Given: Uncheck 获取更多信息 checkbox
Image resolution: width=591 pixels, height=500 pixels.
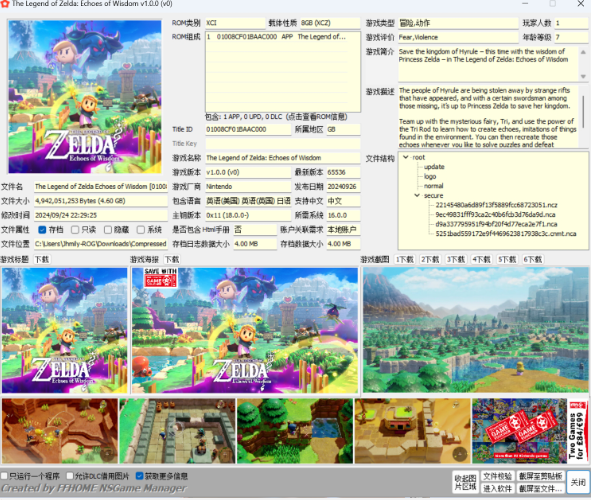Looking at the screenshot, I should (139, 476).
